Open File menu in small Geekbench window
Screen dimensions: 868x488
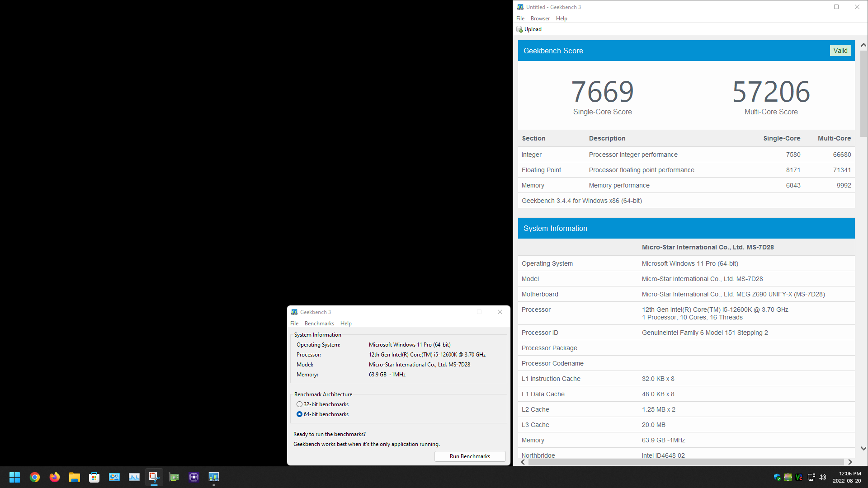(294, 324)
